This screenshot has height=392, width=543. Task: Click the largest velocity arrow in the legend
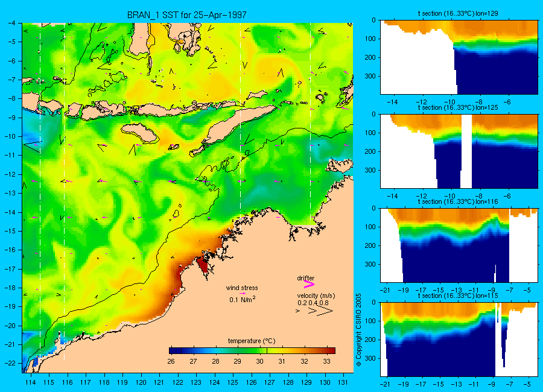pos(326,311)
